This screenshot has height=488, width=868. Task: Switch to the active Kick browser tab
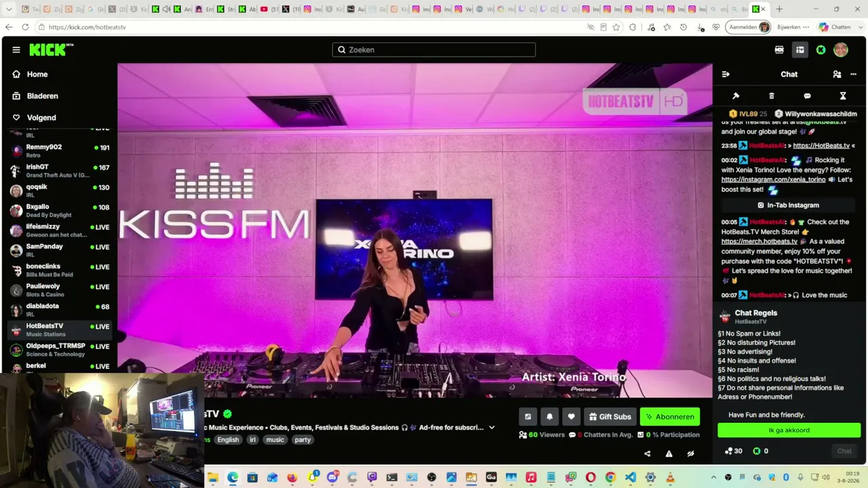(756, 9)
